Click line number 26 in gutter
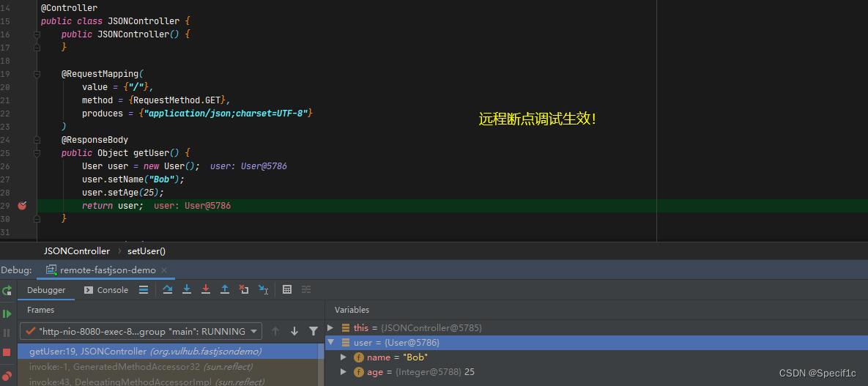Viewport: 868px width, 386px height. click(5, 166)
